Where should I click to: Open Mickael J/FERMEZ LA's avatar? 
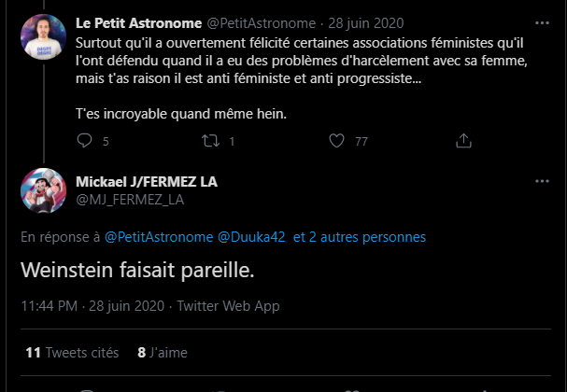[x=42, y=189]
